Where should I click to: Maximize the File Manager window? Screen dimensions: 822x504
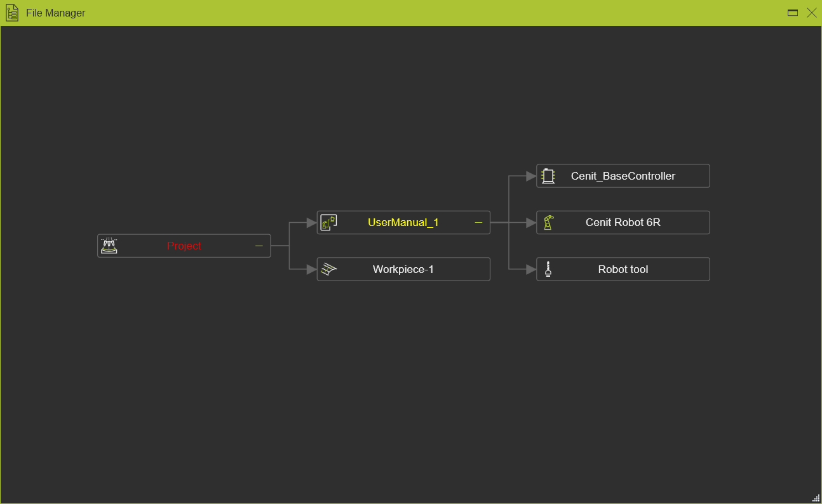tap(792, 12)
